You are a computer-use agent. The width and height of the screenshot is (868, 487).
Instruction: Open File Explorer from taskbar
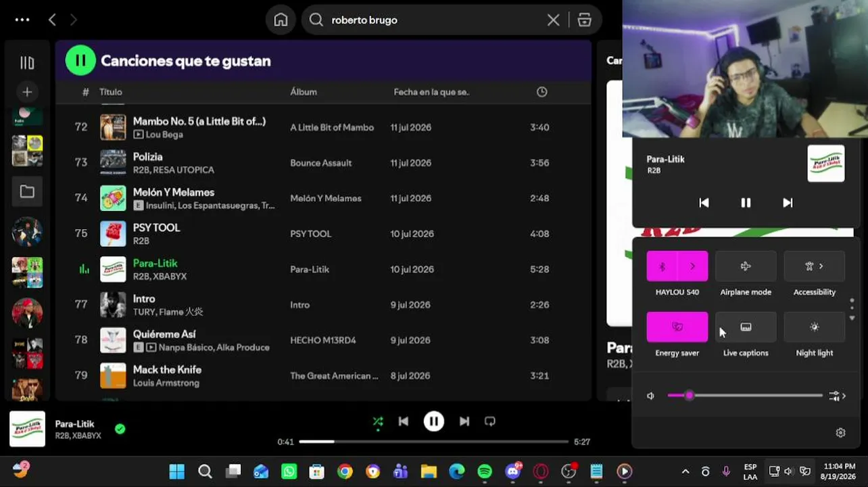point(429,471)
